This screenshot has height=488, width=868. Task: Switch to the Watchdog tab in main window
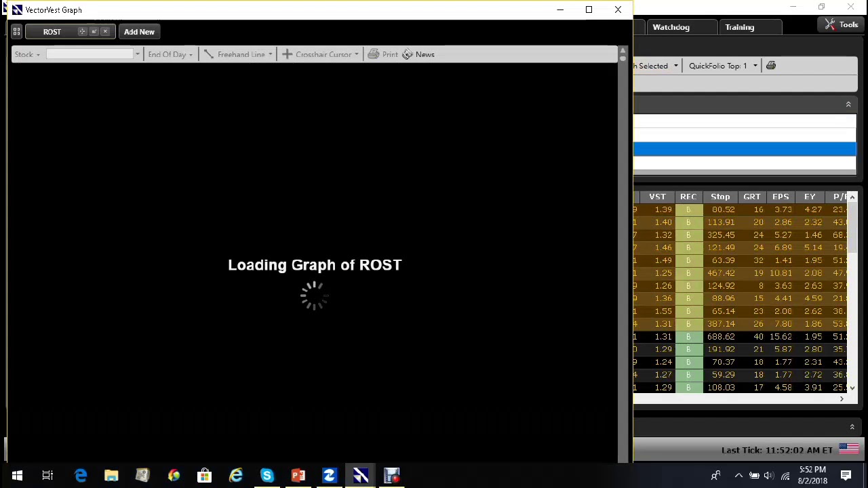tap(671, 27)
